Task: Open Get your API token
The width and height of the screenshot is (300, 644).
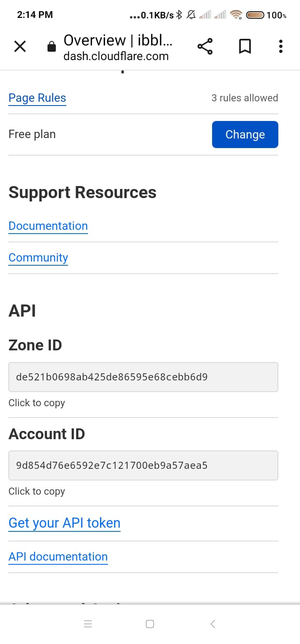Action: pyautogui.click(x=64, y=523)
